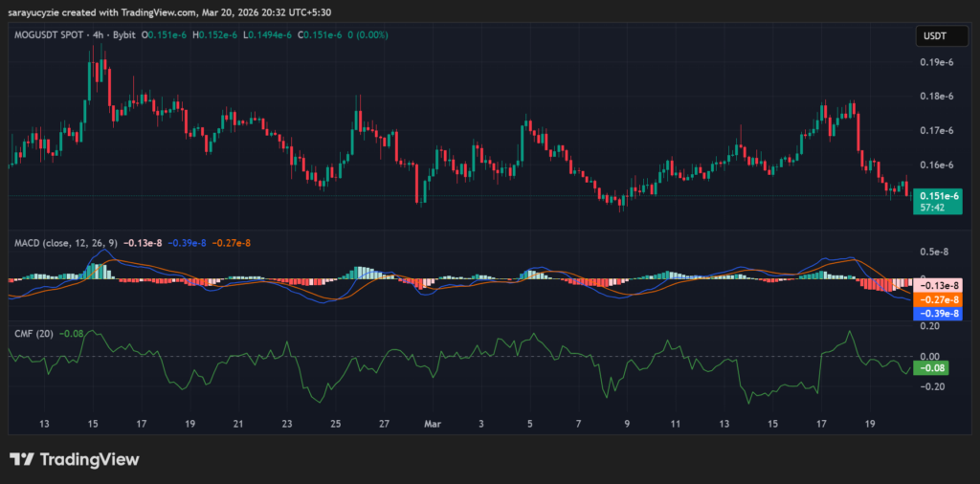Screen dimensions: 980x484
Task: Click the orange MACD signal value tag -0.27e-8
Action: 937,299
